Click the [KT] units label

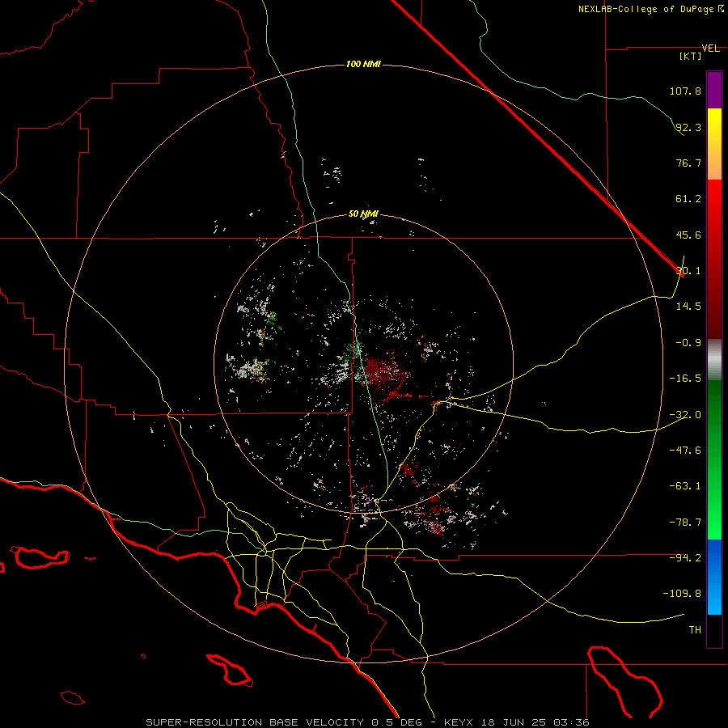coord(691,56)
